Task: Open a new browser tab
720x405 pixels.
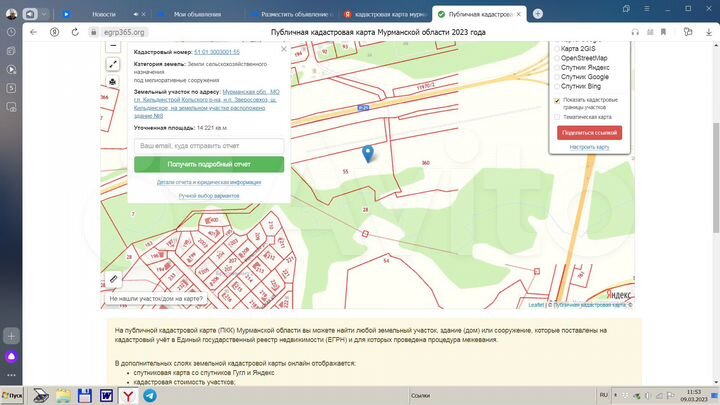Action: click(538, 14)
